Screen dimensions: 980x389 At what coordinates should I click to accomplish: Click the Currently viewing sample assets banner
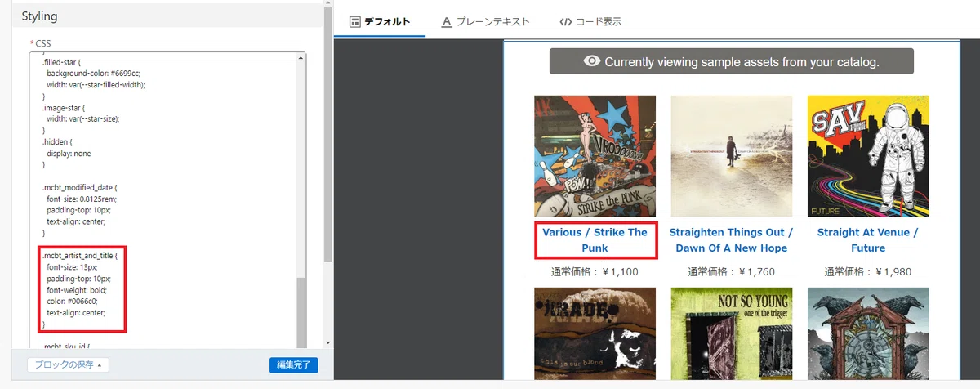pos(731,61)
